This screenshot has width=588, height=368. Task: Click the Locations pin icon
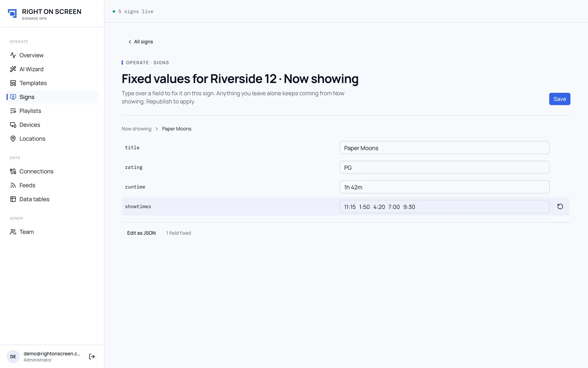click(x=13, y=139)
